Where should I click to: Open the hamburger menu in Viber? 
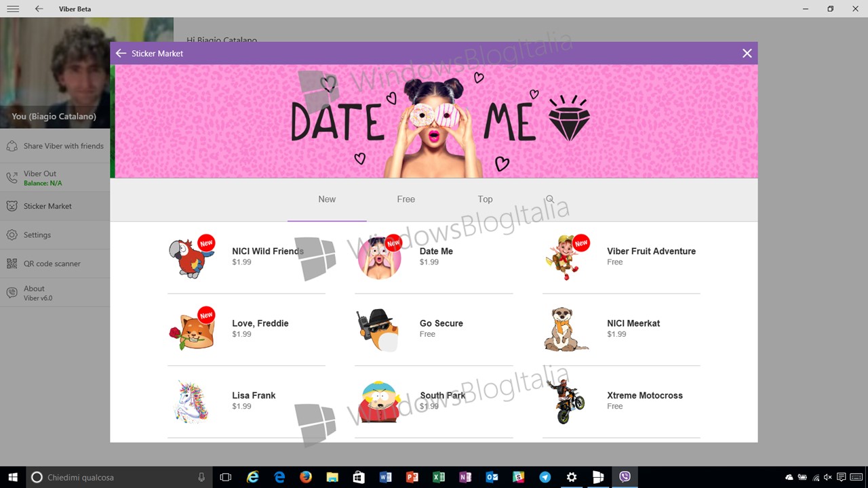[13, 9]
